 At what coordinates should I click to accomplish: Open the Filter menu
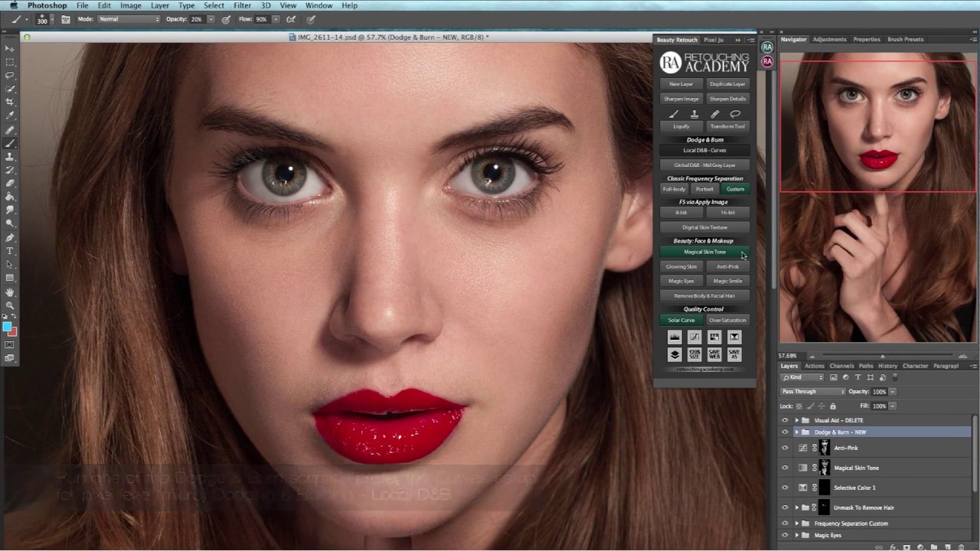(x=242, y=5)
